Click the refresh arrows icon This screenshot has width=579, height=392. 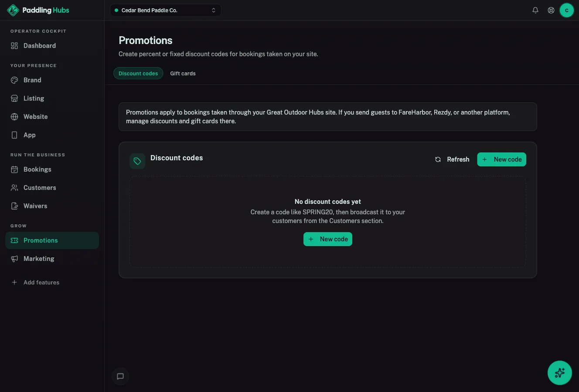438,159
